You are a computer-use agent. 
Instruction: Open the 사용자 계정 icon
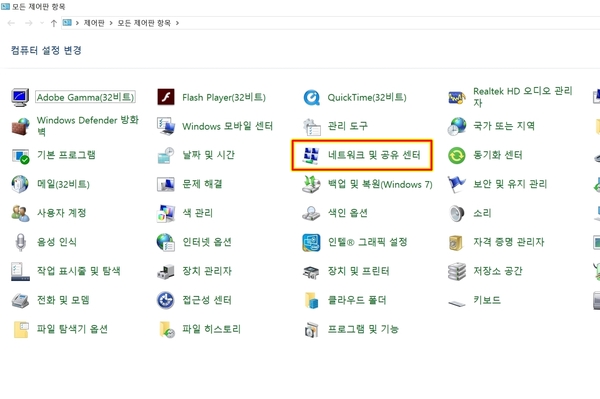(x=20, y=213)
